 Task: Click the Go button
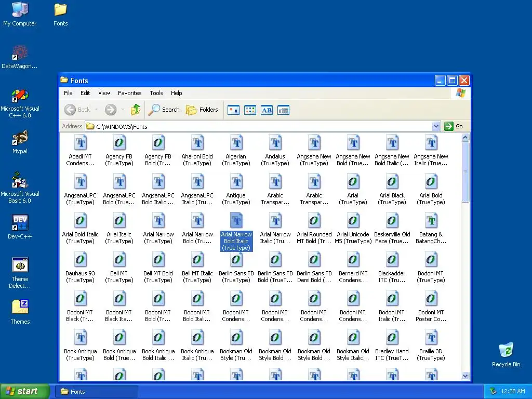point(454,126)
